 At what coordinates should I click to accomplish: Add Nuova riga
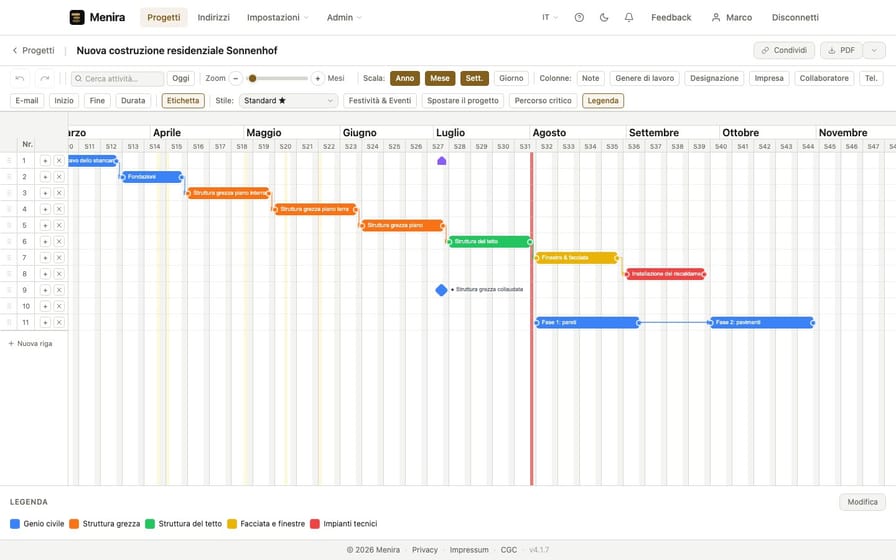pos(30,343)
